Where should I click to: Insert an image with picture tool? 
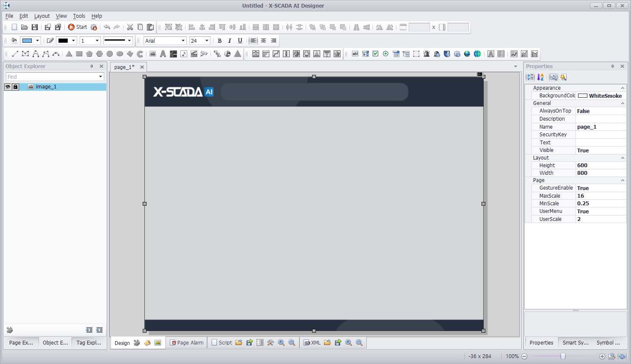(153, 54)
